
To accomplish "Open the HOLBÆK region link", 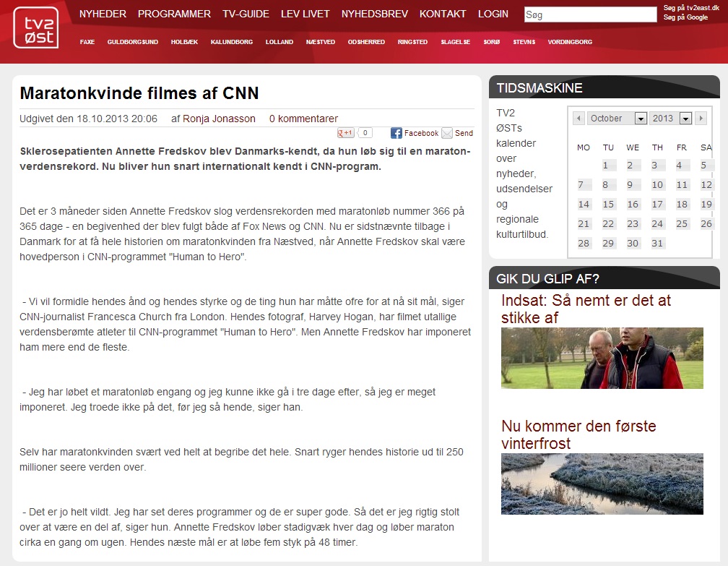I will coord(184,42).
